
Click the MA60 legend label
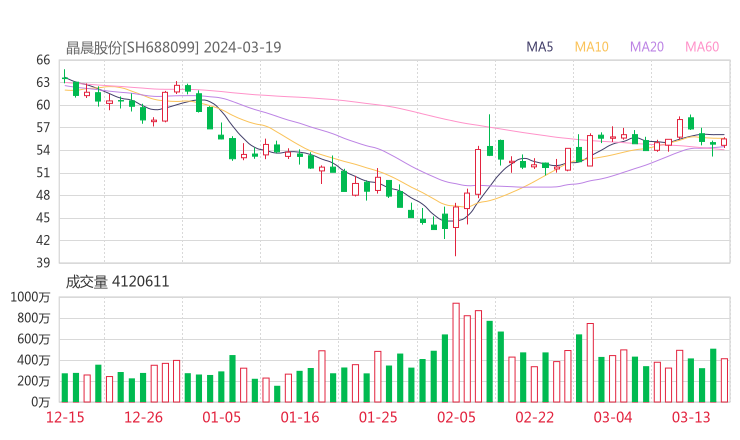pos(702,47)
